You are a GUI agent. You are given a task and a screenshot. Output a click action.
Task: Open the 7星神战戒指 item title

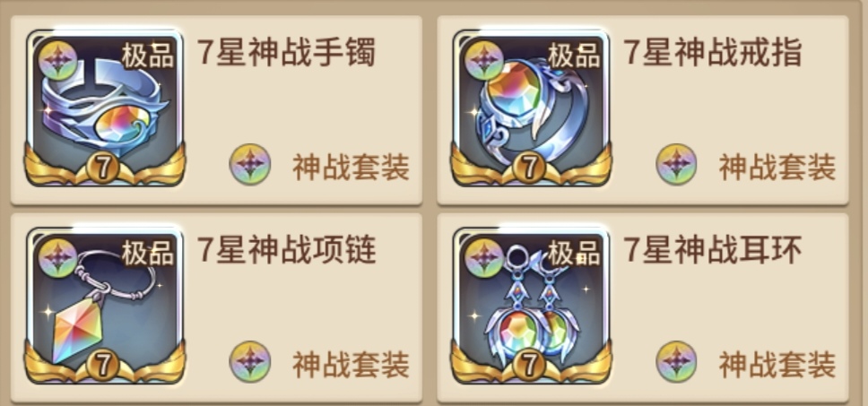point(713,54)
